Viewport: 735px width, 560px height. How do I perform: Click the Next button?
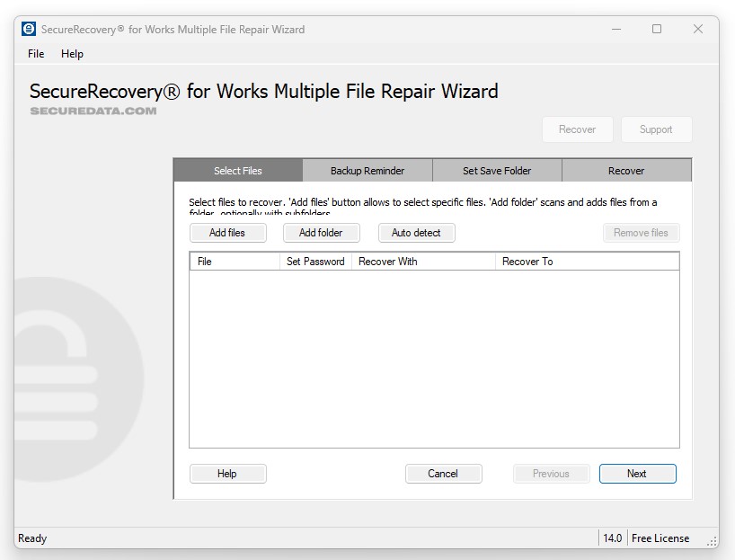coord(637,474)
